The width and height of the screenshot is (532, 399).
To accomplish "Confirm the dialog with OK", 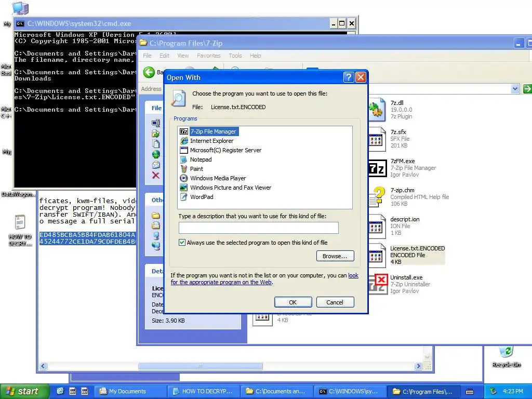I will [293, 302].
